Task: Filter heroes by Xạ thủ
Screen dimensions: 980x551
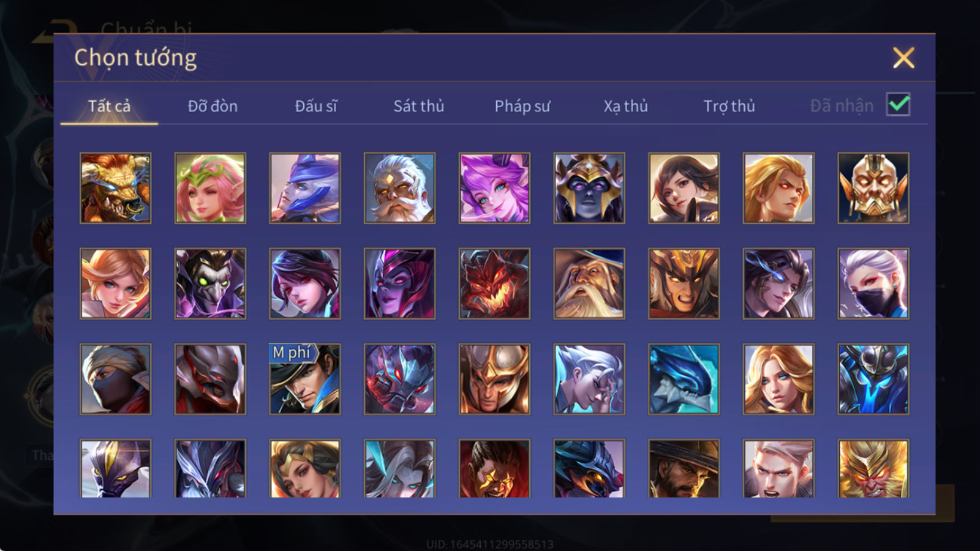Action: point(625,106)
